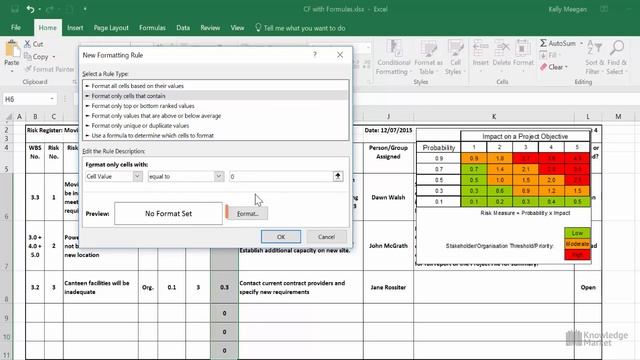Click the Format as Table icon
The image size is (640, 360).
(428, 49)
